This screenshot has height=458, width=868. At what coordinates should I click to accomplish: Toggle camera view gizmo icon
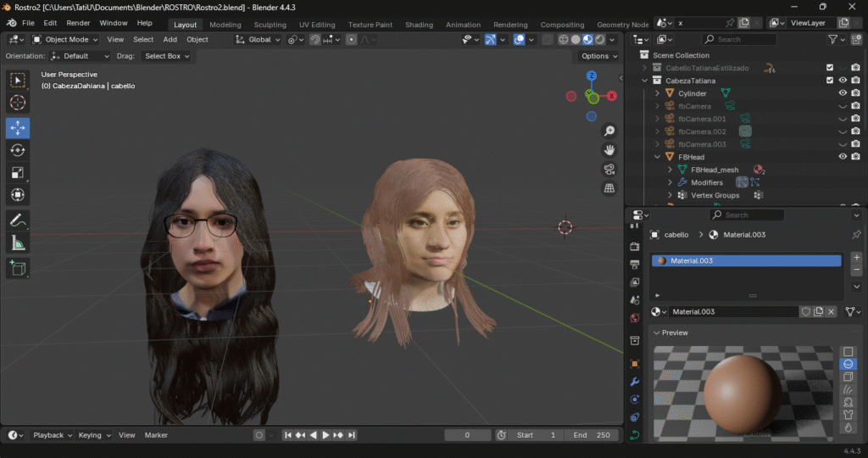click(x=609, y=170)
